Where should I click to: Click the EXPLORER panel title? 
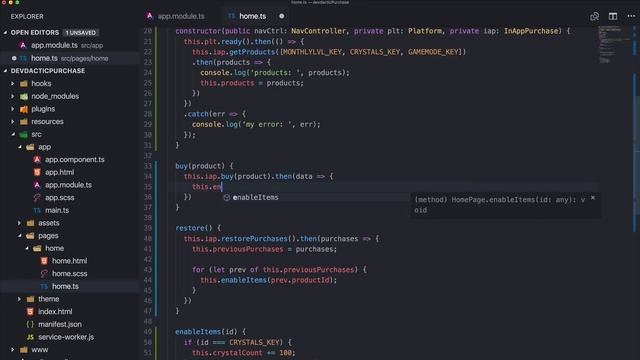click(27, 16)
